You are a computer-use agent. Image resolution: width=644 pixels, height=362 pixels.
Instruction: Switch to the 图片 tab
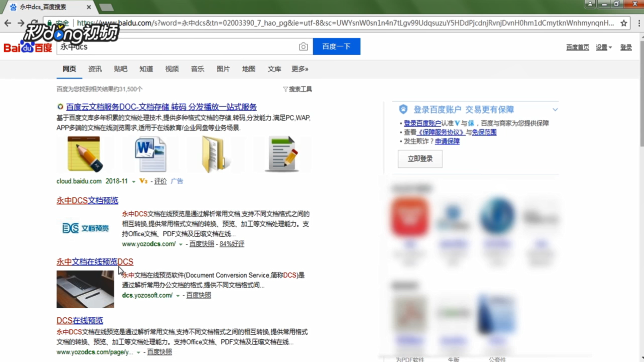[223, 69]
